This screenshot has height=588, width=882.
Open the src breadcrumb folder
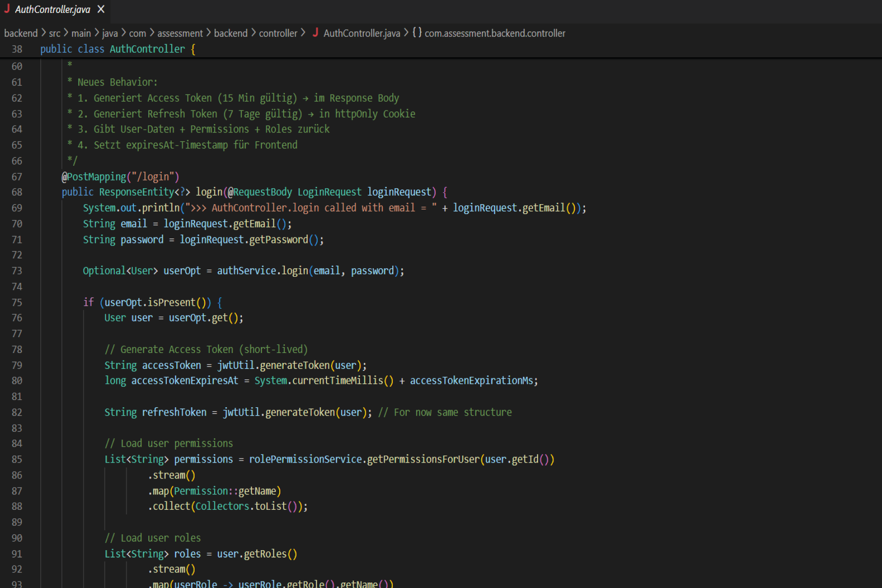coord(54,33)
